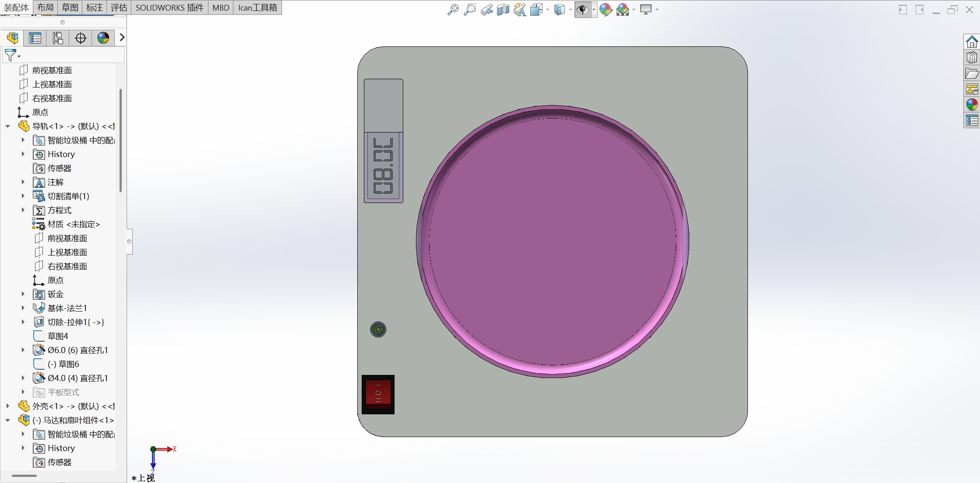Click the DisplayManager color sphere tab
The image size is (980, 483).
pos(103,38)
